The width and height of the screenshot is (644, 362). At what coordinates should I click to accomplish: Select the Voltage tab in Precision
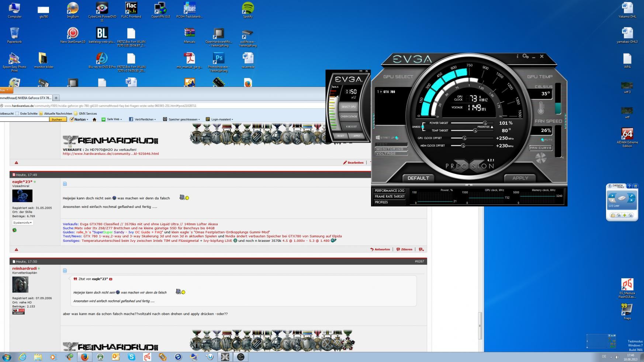391,153
